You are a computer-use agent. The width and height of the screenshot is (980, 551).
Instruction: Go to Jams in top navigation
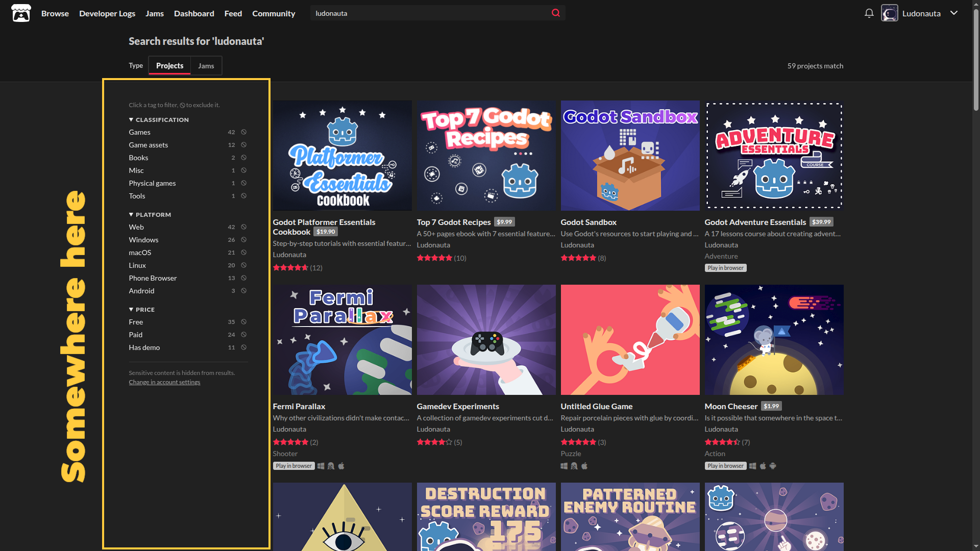tap(155, 13)
